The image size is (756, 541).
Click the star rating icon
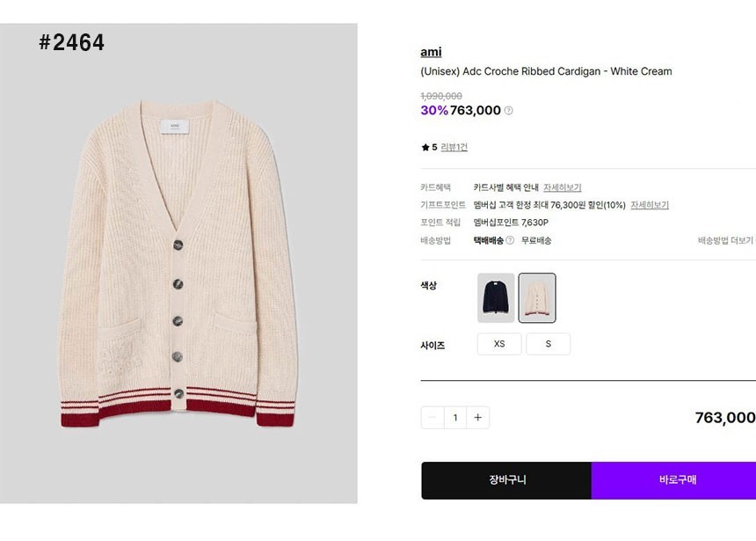(x=425, y=147)
